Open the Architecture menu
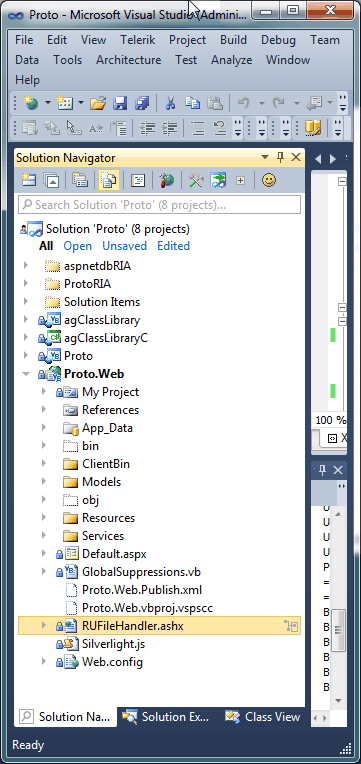 pos(129,60)
